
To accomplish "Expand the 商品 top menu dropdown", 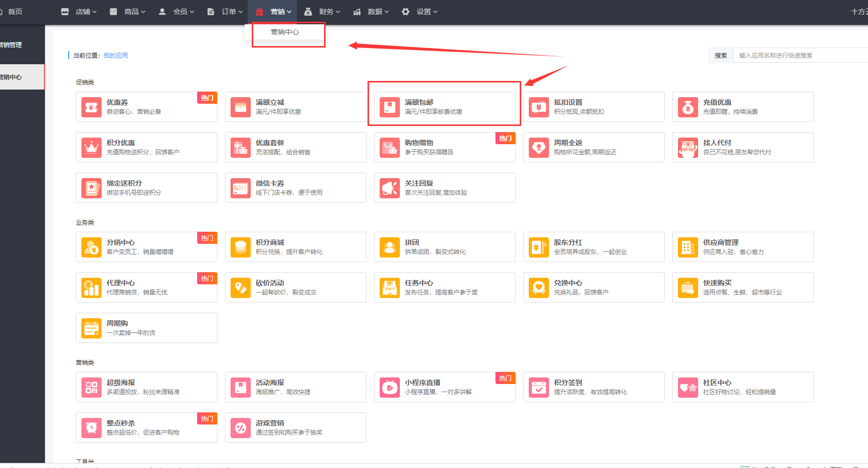I will [128, 12].
